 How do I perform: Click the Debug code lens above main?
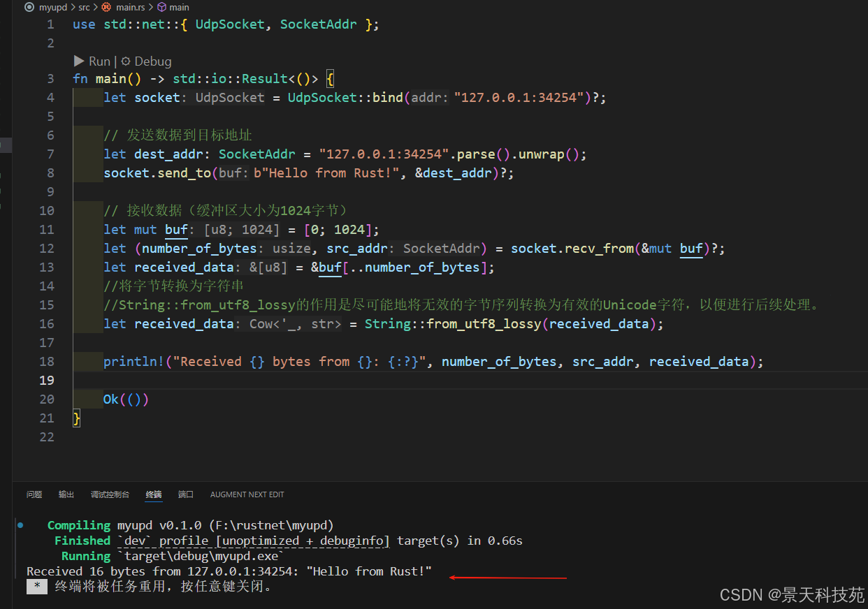[x=146, y=61]
